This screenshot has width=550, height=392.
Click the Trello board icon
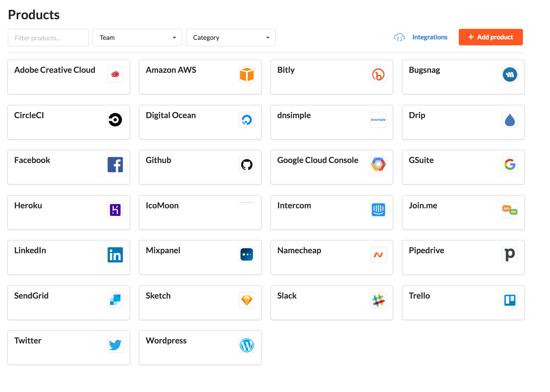click(509, 300)
